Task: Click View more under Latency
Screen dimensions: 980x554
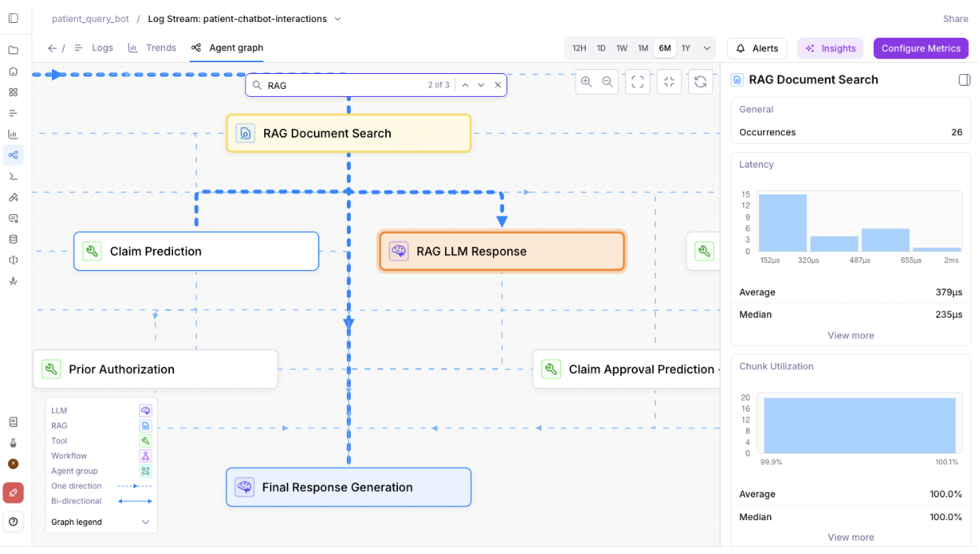Action: [850, 335]
